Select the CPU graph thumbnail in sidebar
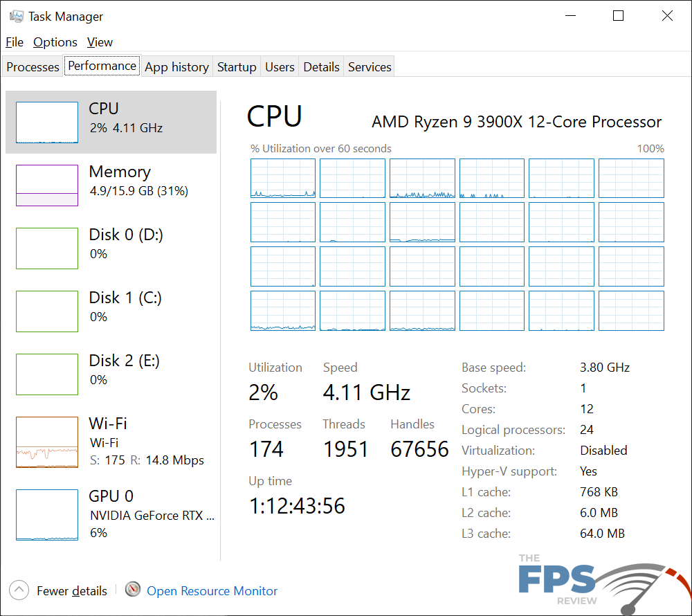The width and height of the screenshot is (692, 616). pyautogui.click(x=47, y=123)
